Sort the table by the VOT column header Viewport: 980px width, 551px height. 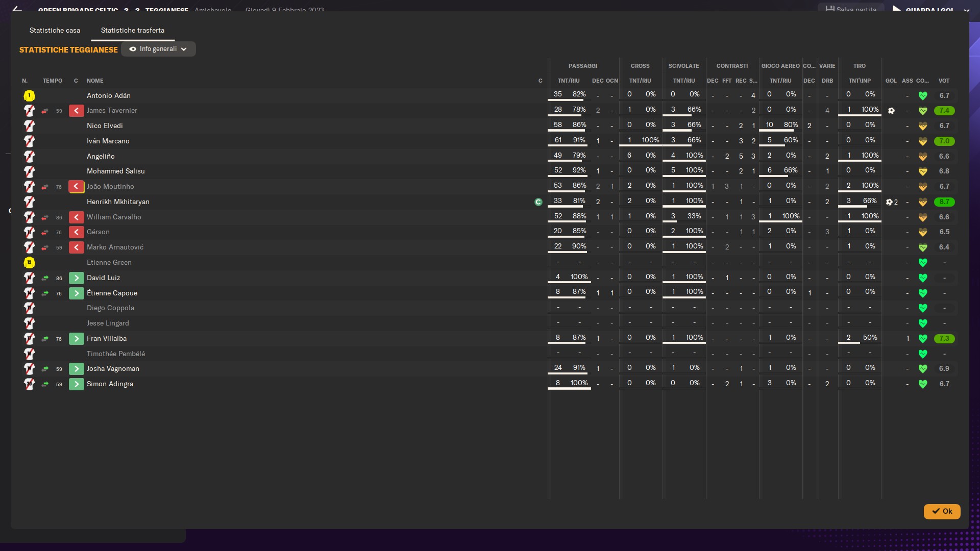[944, 81]
